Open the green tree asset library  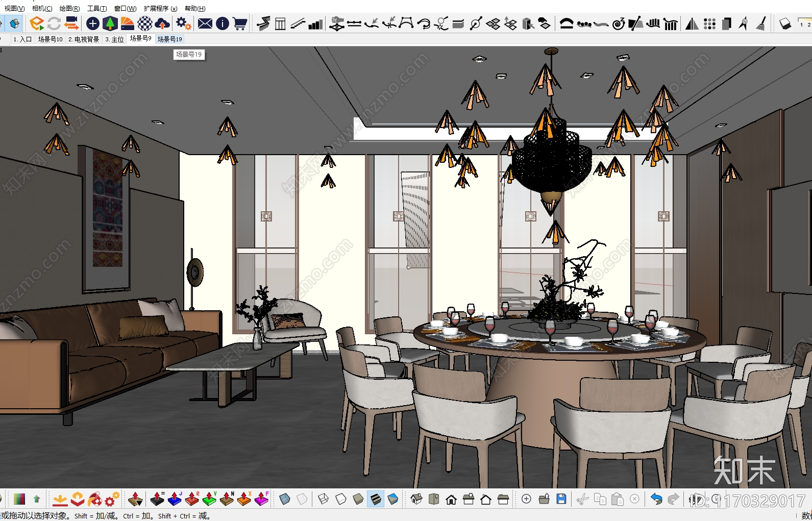point(110,23)
